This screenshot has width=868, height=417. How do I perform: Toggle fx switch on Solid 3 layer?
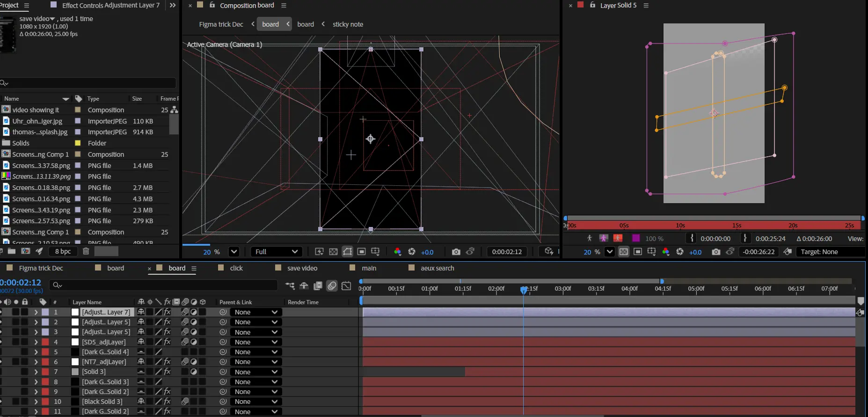click(x=168, y=372)
